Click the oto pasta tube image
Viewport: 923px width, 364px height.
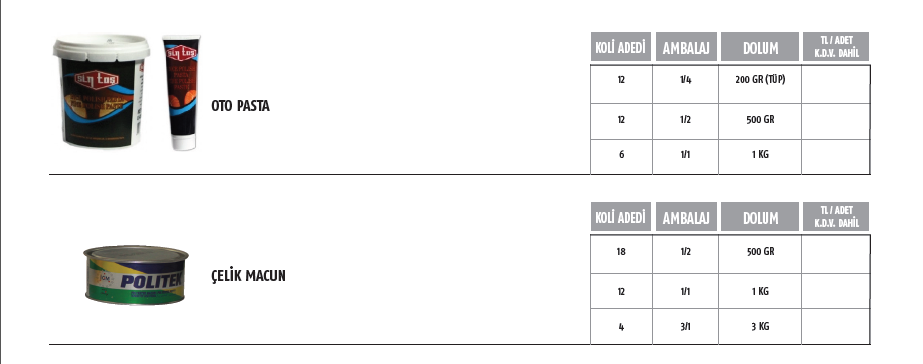point(181,92)
